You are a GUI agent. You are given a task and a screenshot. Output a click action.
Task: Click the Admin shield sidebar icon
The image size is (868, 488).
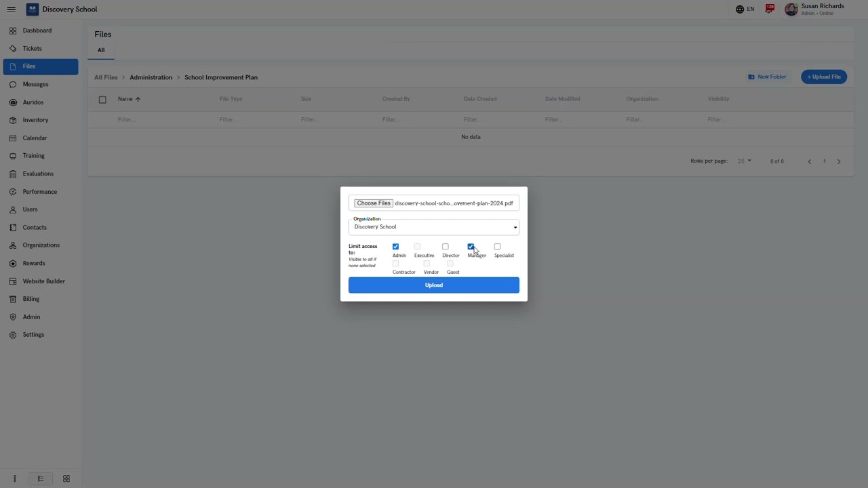[x=13, y=317]
